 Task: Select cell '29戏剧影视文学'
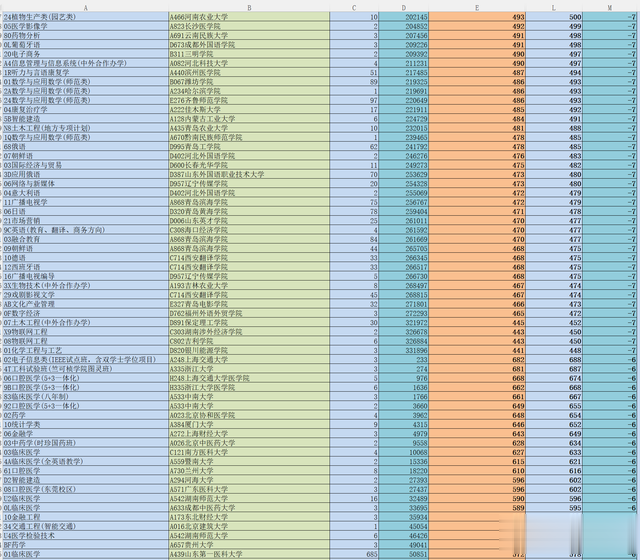coord(85,295)
